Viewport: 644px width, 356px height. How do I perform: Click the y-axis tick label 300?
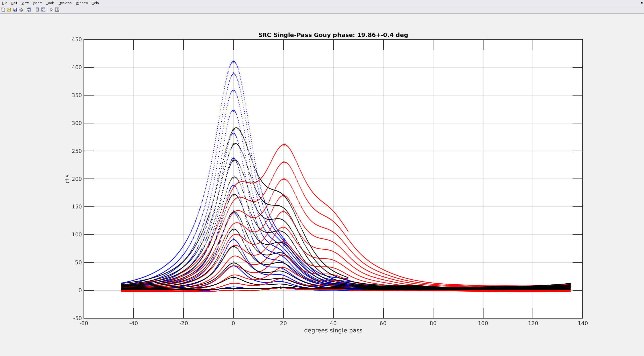(77, 123)
